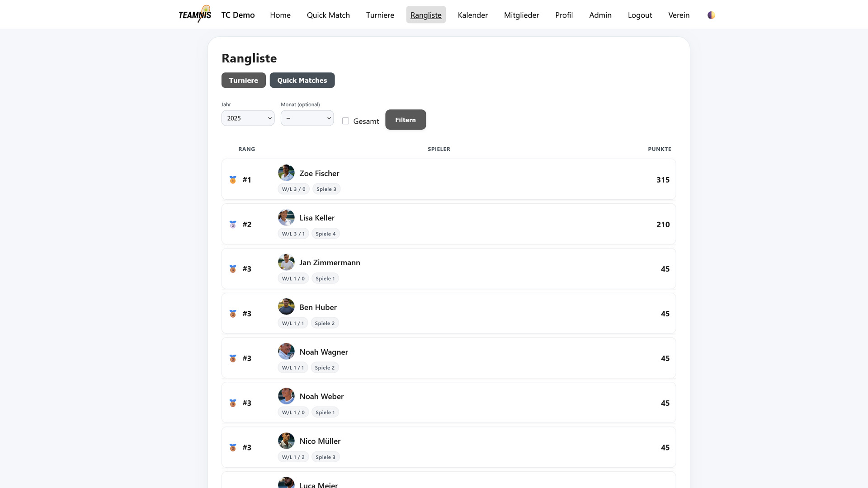Click the bronze medal beside Noah Wagner
The image size is (868, 488).
point(233,358)
